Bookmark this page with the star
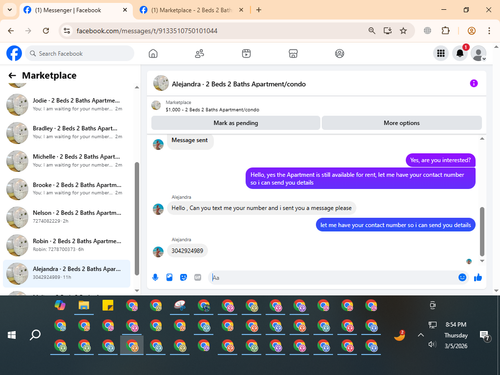500x375 pixels. [x=403, y=31]
